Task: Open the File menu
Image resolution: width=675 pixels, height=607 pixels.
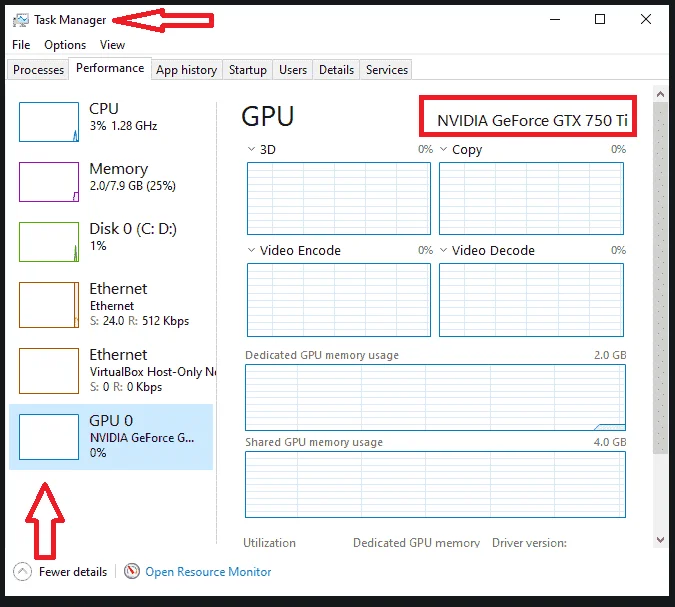Action: click(x=21, y=45)
